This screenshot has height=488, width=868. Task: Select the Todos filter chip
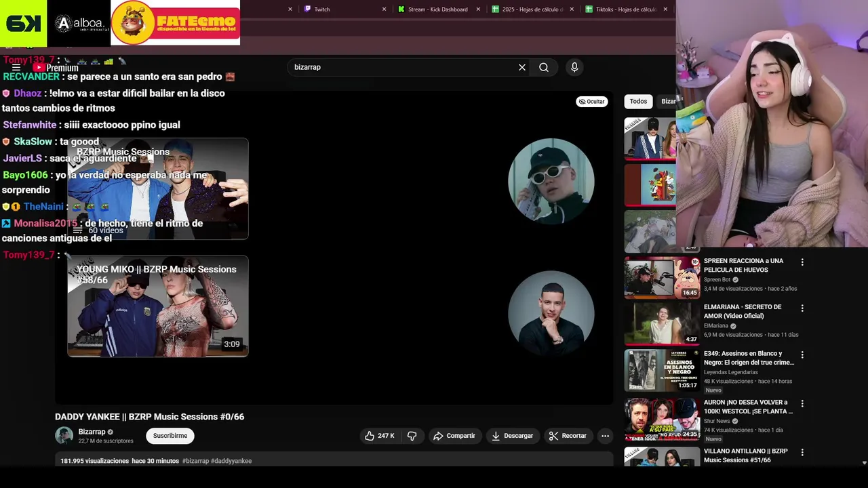point(638,102)
